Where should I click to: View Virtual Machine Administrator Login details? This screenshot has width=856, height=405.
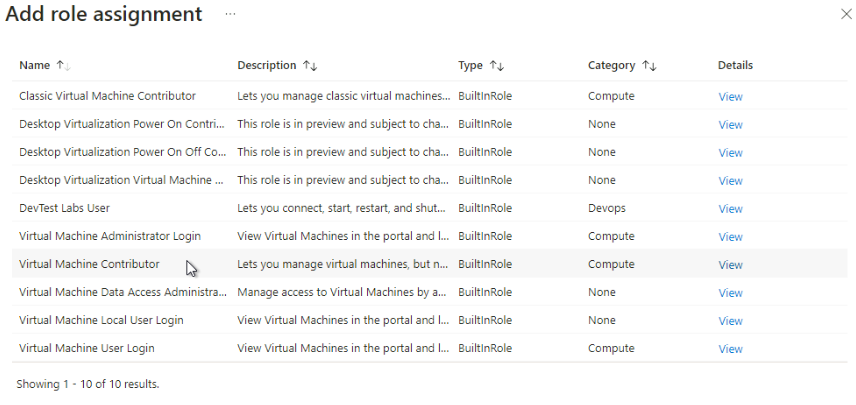click(730, 237)
